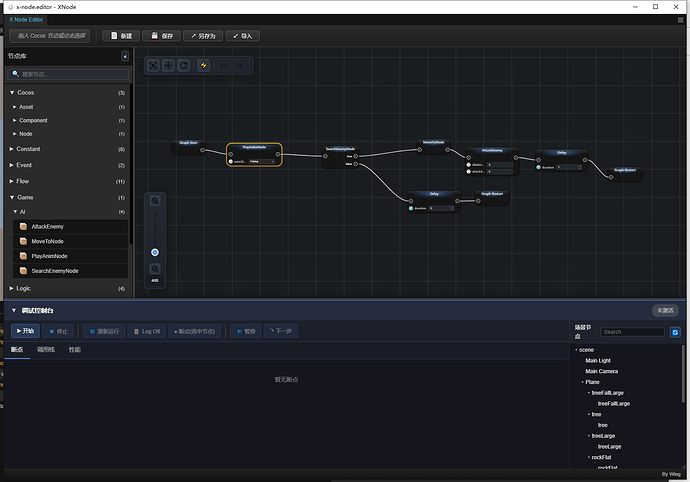Click the PlayAnimNode package icon in node library
690x482 pixels.
[x=24, y=256]
